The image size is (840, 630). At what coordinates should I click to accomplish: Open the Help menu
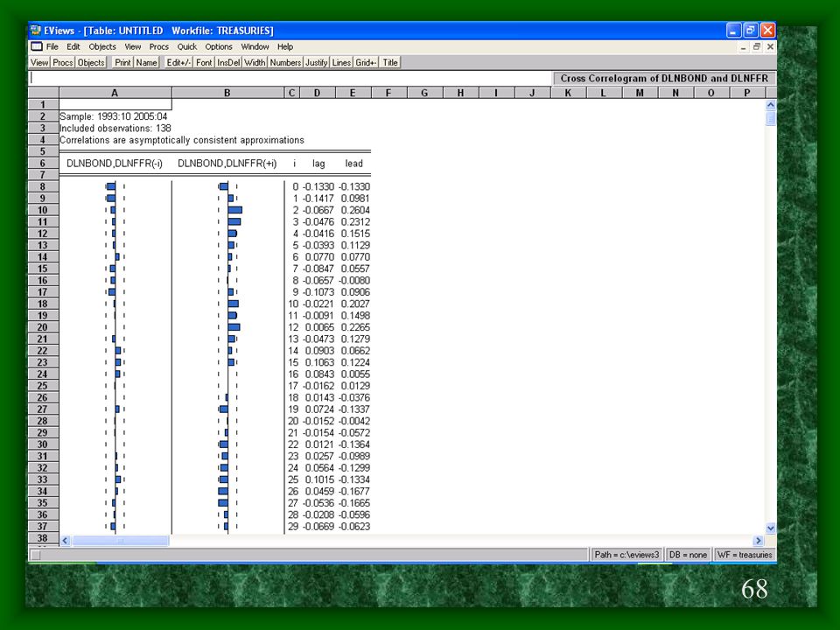[285, 46]
